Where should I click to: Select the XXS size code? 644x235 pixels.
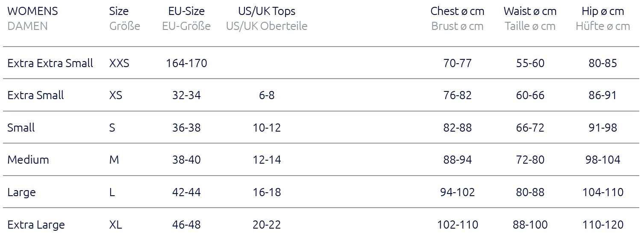[119, 63]
